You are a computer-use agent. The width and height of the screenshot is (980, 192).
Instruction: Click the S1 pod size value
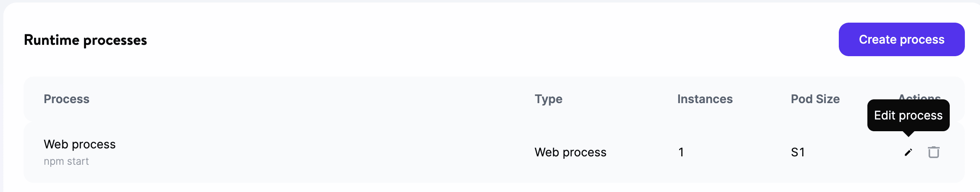click(x=798, y=152)
